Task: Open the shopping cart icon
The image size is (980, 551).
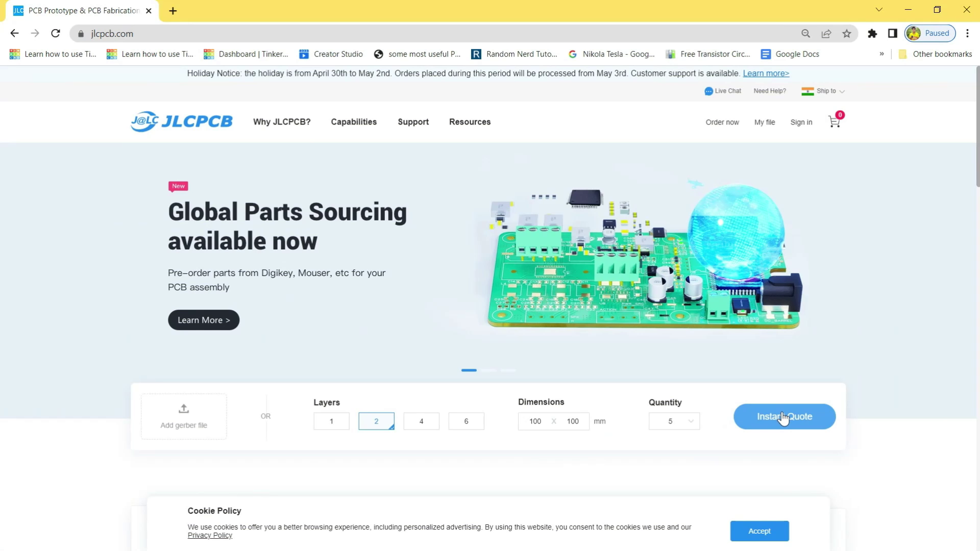Action: (x=835, y=121)
